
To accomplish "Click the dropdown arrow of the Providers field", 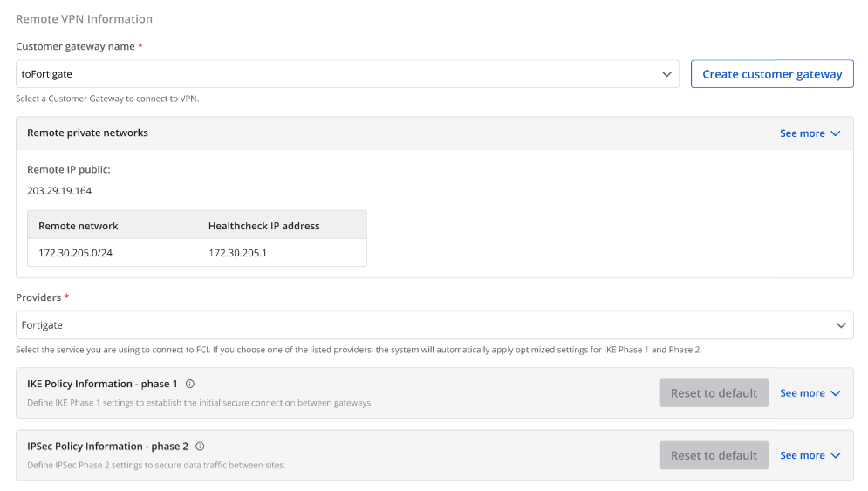I will click(841, 325).
